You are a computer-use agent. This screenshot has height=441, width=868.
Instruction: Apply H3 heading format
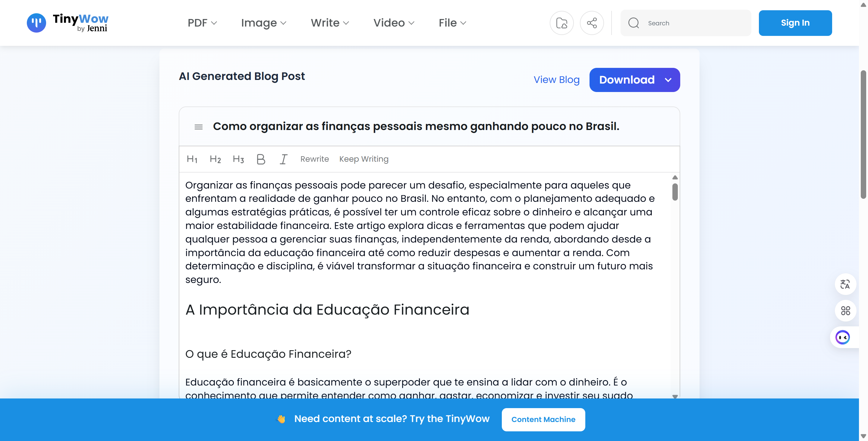238,159
